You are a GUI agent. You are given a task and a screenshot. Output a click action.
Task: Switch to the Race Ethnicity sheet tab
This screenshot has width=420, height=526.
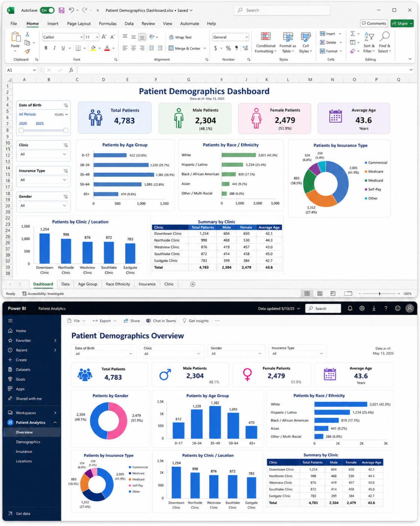(x=118, y=284)
